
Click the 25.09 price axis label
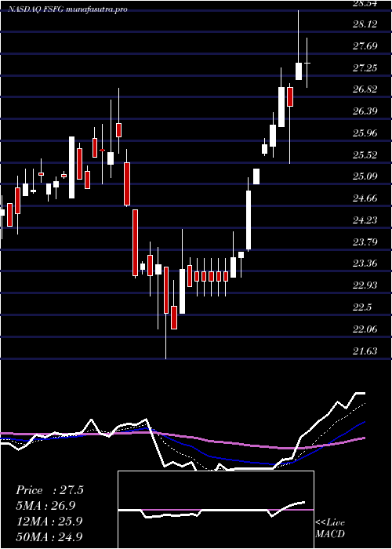click(365, 176)
